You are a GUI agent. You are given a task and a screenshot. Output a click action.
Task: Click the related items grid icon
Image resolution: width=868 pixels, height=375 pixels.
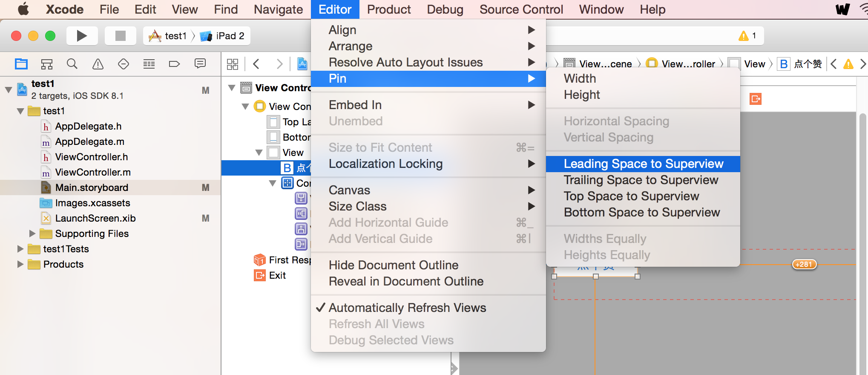tap(233, 64)
